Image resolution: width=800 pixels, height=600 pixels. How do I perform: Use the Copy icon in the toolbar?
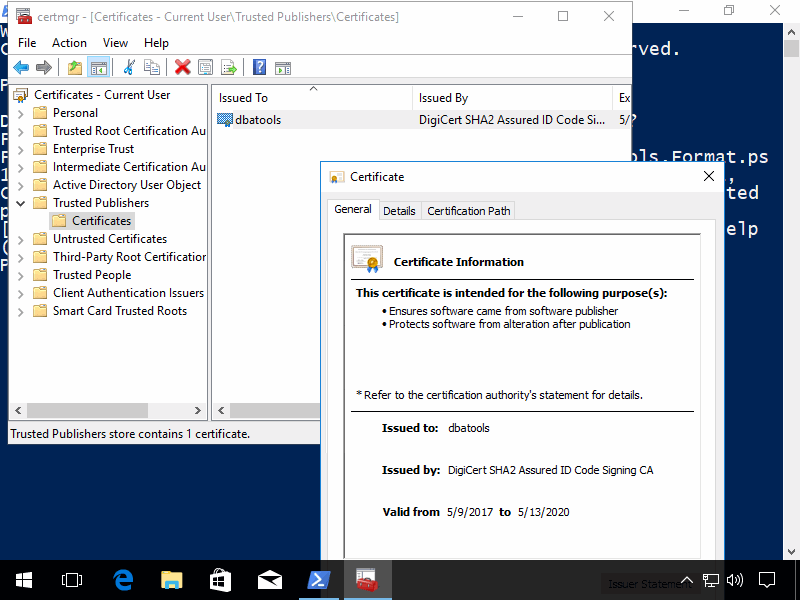coord(150,67)
